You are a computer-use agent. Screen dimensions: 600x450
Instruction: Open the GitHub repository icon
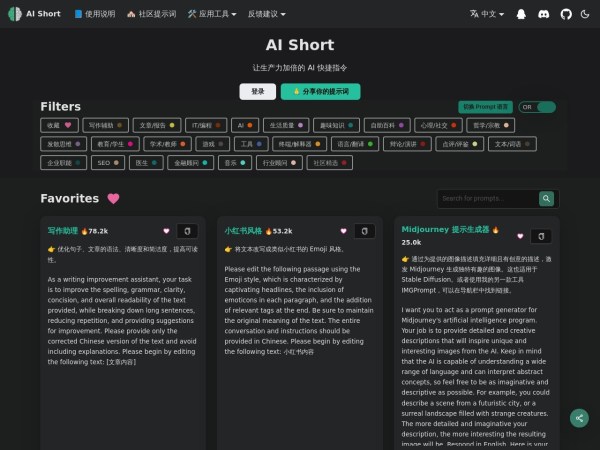pyautogui.click(x=566, y=14)
